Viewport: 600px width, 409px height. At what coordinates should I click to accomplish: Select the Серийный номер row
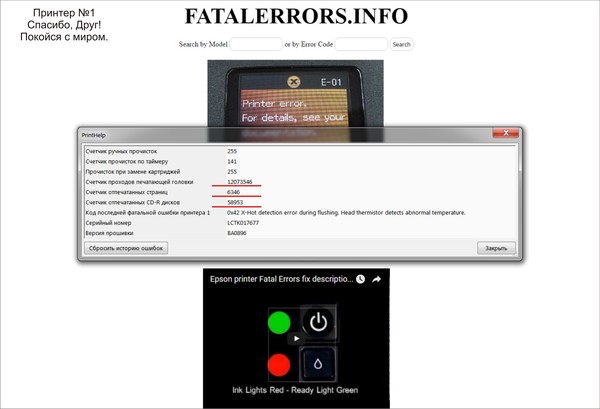[x=300, y=222]
